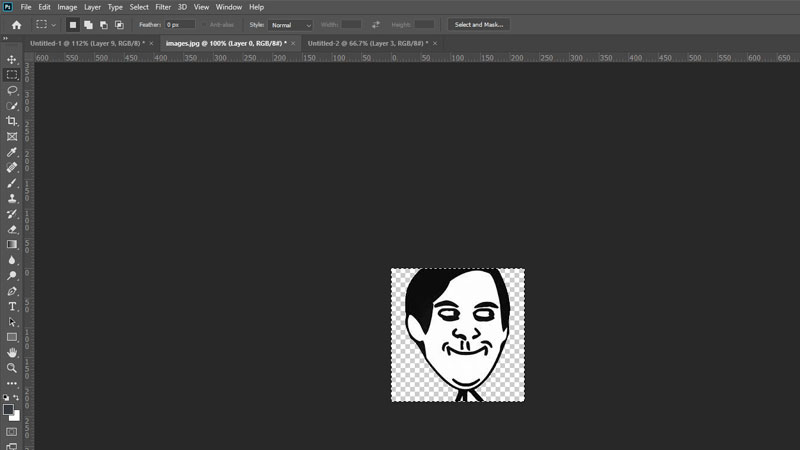The height and width of the screenshot is (450, 800).
Task: Toggle the Anti-alias checkbox
Action: (x=204, y=24)
